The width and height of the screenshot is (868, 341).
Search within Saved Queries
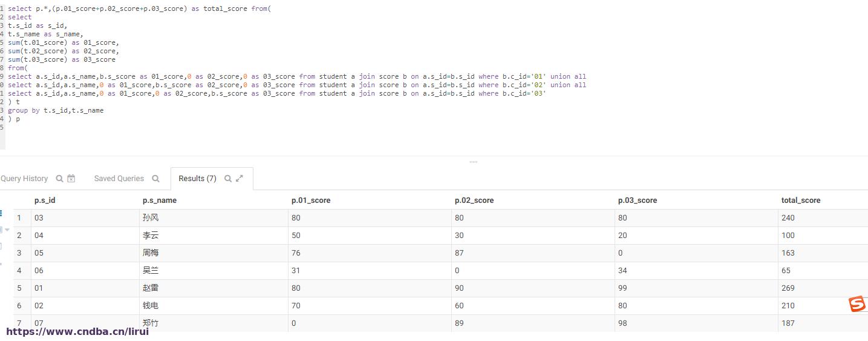[x=155, y=179]
